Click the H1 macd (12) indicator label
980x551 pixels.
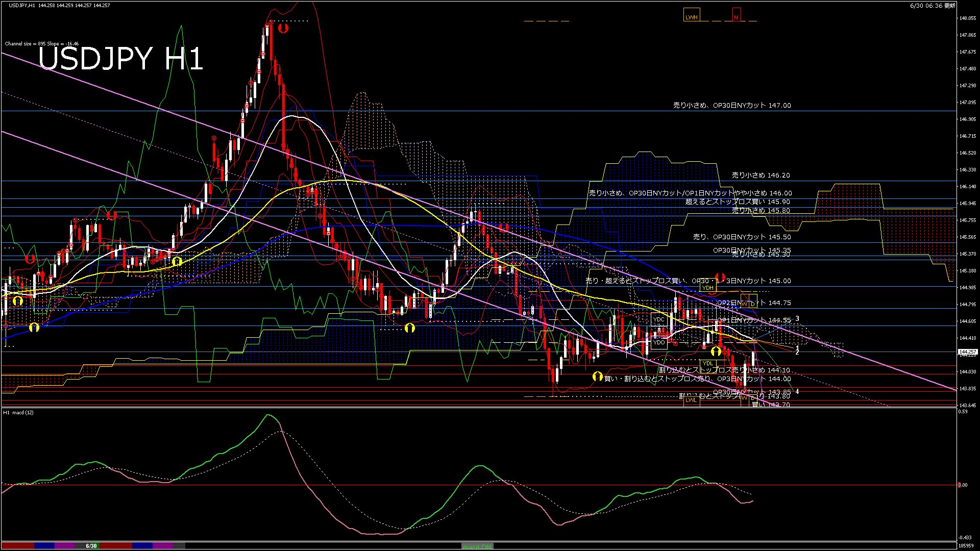tap(19, 412)
